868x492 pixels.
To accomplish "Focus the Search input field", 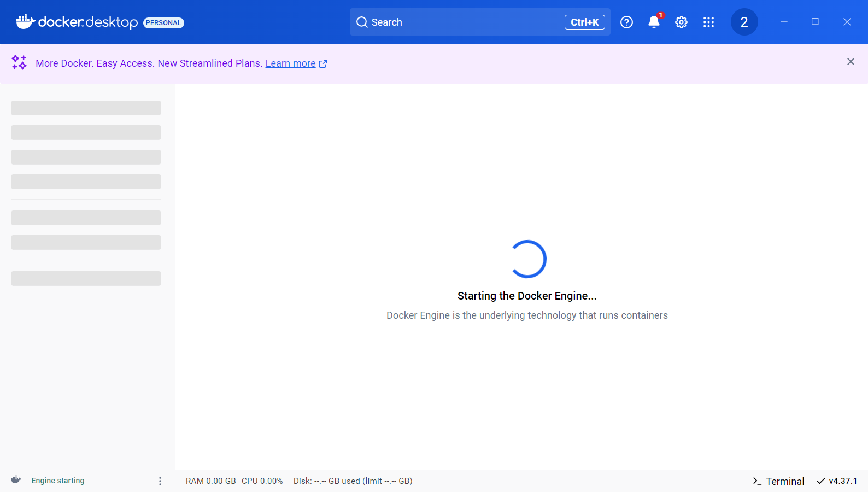I will pos(480,22).
